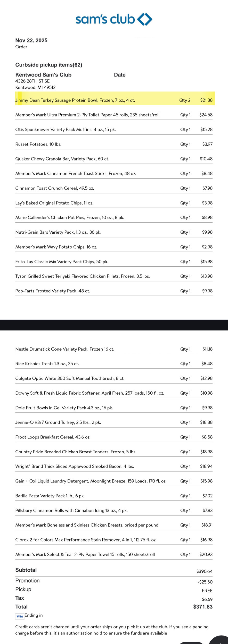Open Quaker Chewy Granola Bar item
228x644 pixels.
(x=62, y=159)
